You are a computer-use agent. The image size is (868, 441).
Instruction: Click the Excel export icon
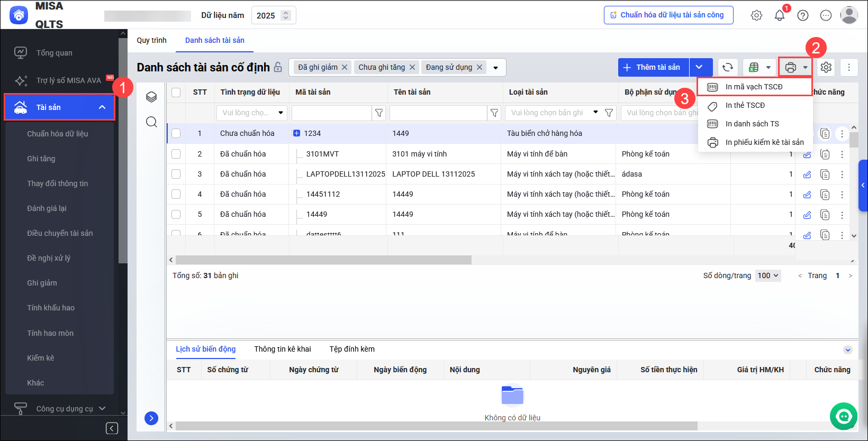coord(754,67)
